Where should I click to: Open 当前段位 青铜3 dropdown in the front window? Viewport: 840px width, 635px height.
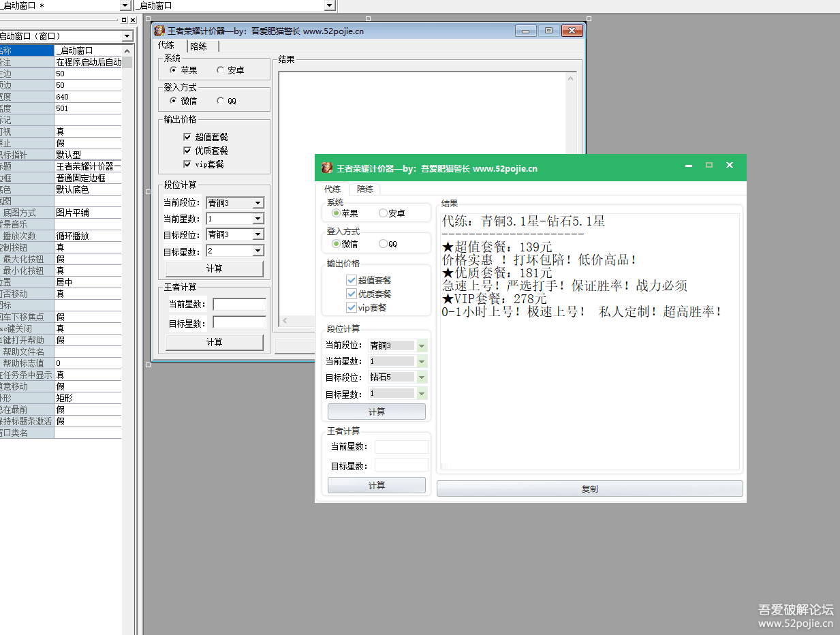(422, 345)
